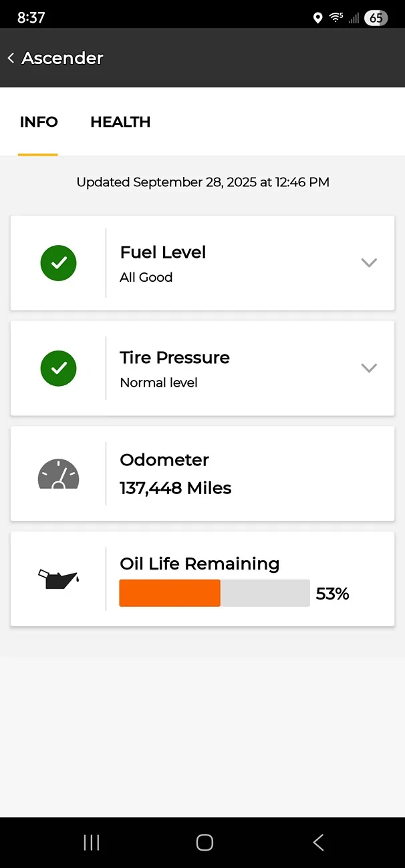Tap the green checkmark for Tire Pressure
405x868 pixels.
point(58,369)
